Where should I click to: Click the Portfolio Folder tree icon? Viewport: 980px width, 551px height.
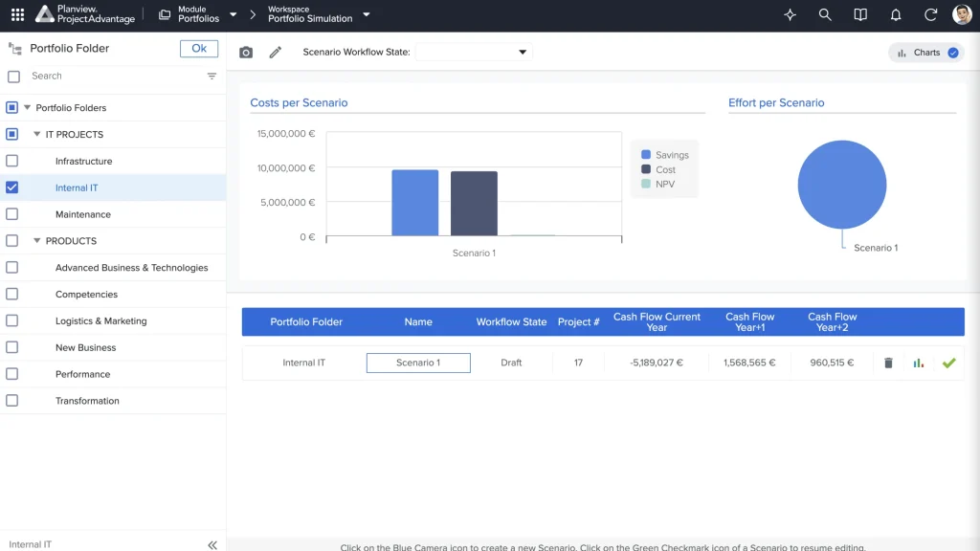[x=15, y=49]
